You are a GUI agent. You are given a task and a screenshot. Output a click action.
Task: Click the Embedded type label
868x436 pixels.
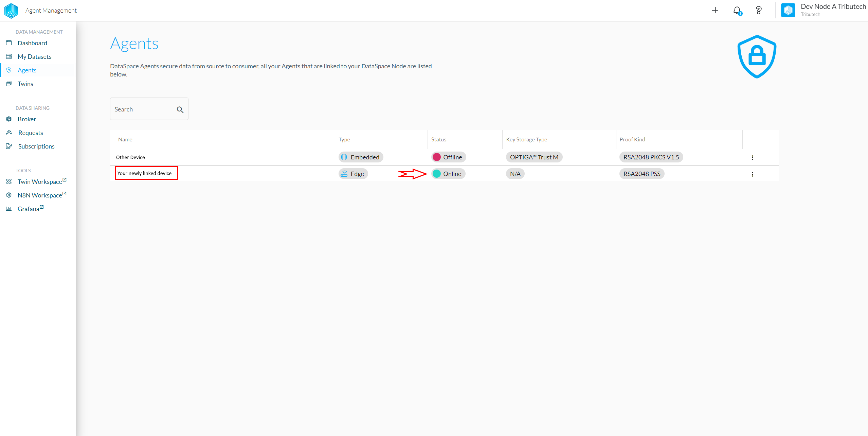point(365,157)
